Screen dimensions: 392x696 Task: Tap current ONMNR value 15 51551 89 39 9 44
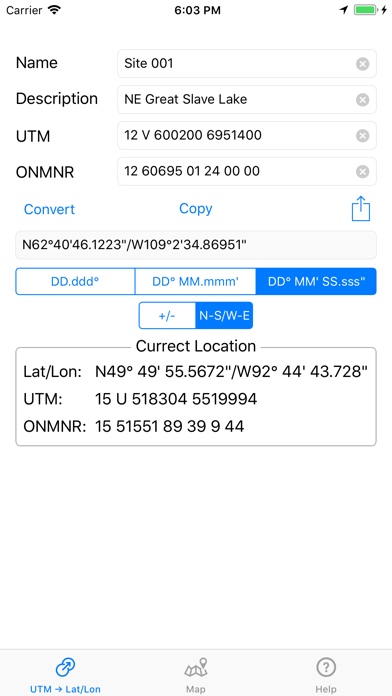coord(170,427)
